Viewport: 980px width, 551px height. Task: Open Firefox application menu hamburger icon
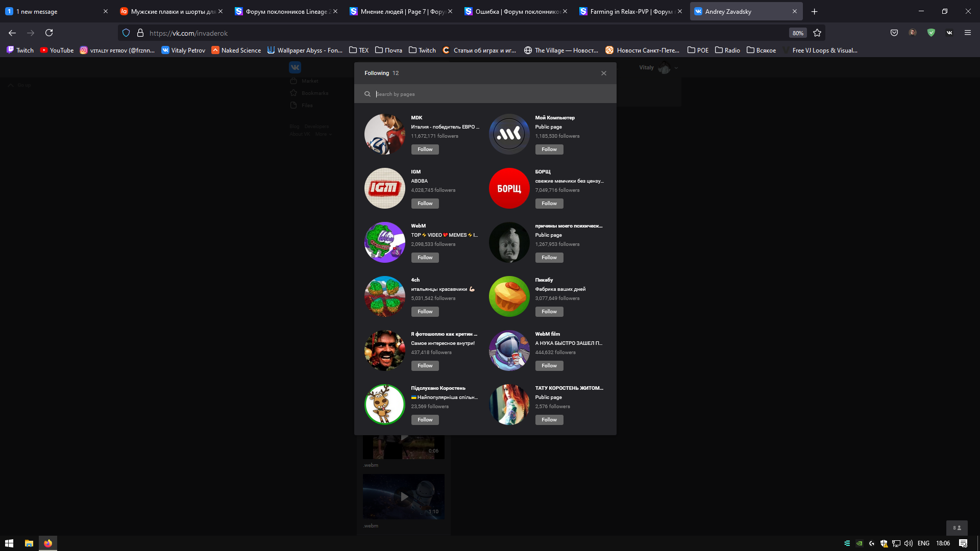(x=968, y=33)
